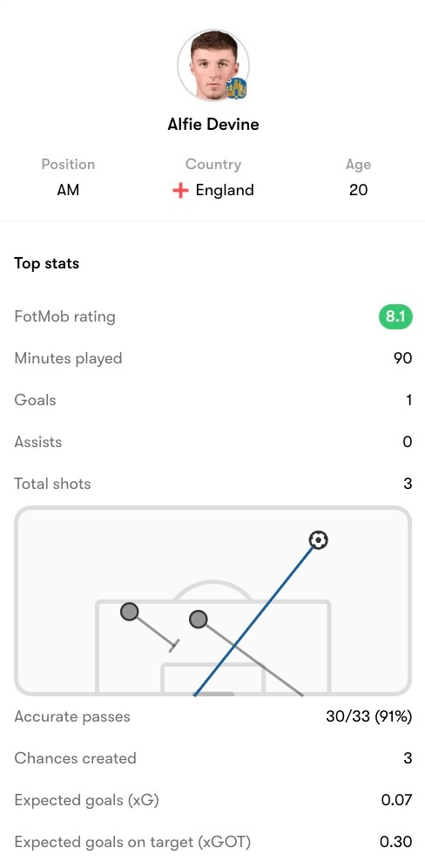This screenshot has height=868, width=425.
Task: Click the green 8.1 FotMob rating badge
Action: click(395, 317)
